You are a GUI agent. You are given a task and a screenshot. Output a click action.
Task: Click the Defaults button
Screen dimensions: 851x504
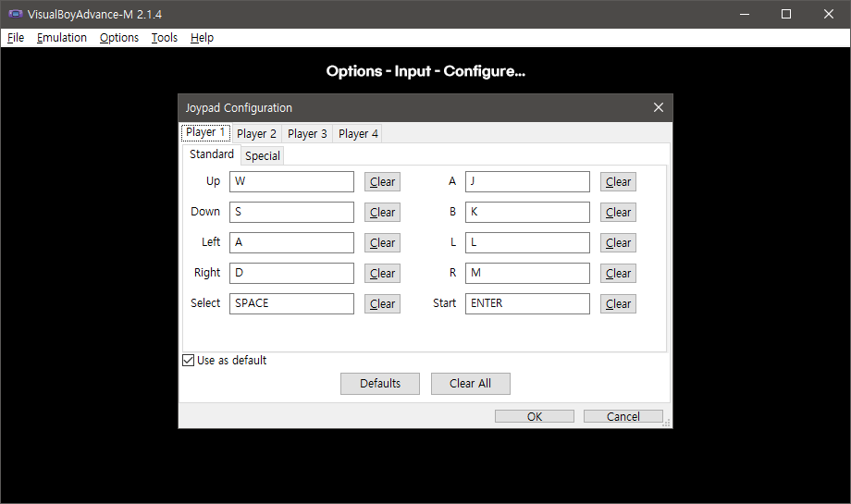click(x=380, y=384)
